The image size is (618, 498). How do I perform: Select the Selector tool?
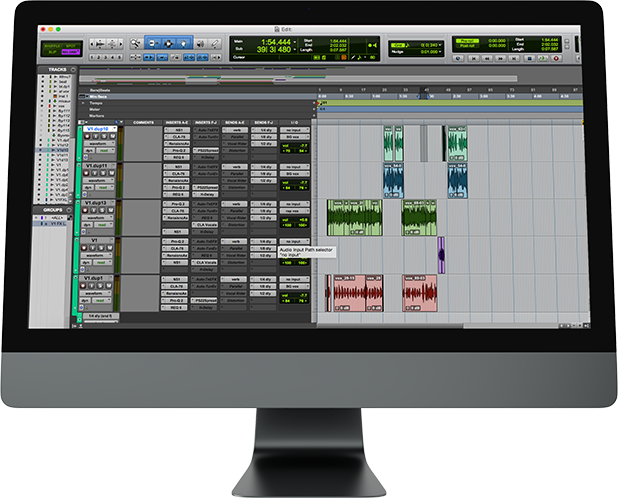tap(169, 43)
